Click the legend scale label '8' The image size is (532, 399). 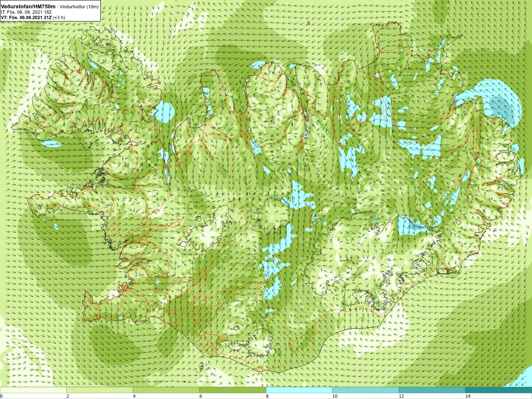coord(267,396)
